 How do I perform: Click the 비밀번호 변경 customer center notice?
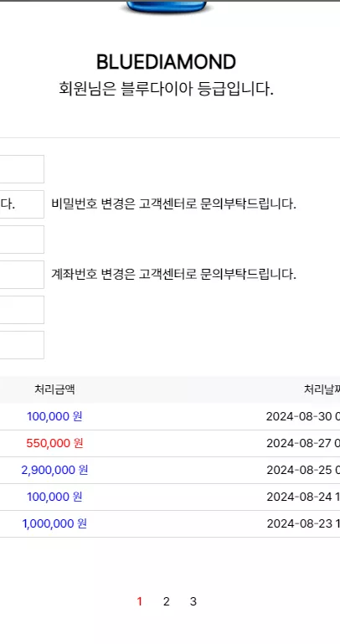click(x=173, y=204)
